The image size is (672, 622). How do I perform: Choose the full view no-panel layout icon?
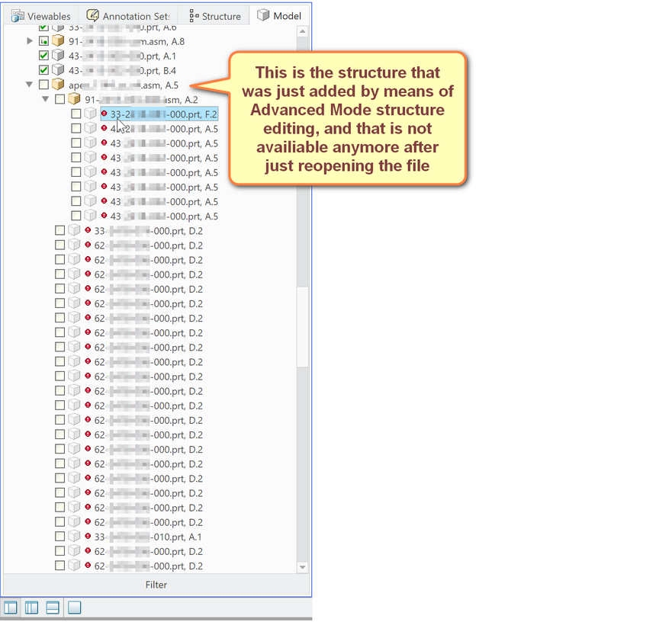point(75,608)
